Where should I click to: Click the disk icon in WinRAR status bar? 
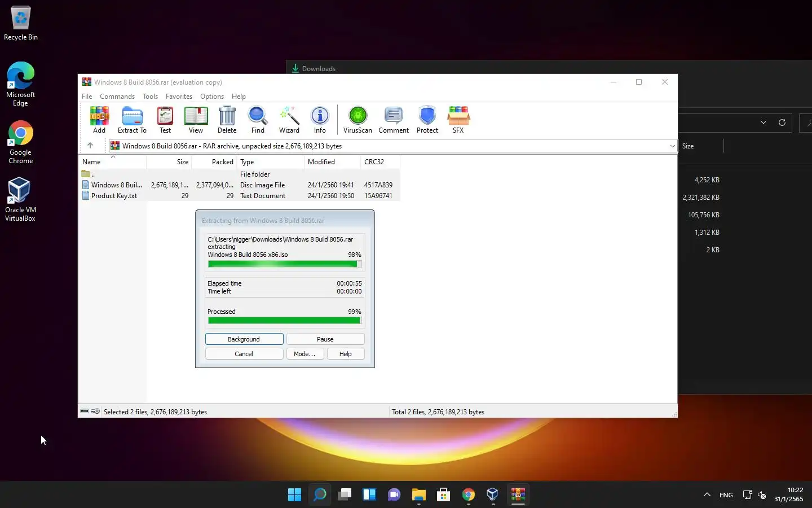point(85,411)
